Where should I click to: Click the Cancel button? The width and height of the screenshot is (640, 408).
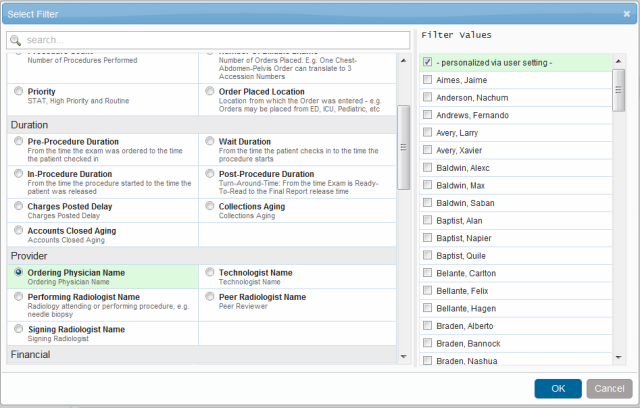pyautogui.click(x=609, y=388)
